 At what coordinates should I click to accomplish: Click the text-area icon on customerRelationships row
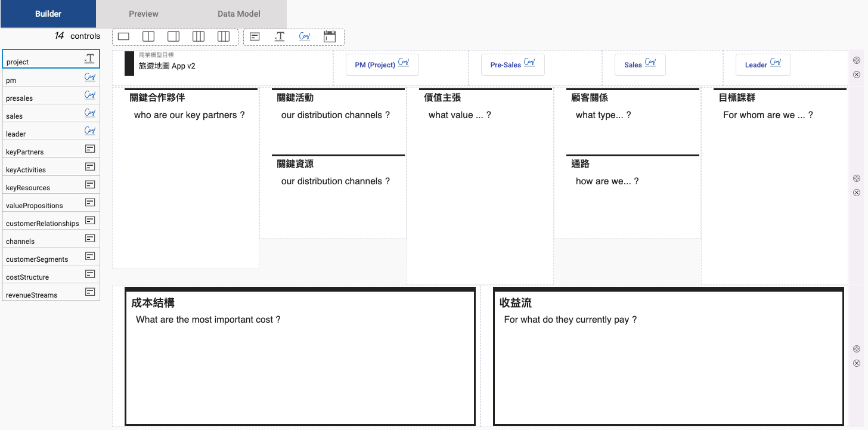point(90,220)
